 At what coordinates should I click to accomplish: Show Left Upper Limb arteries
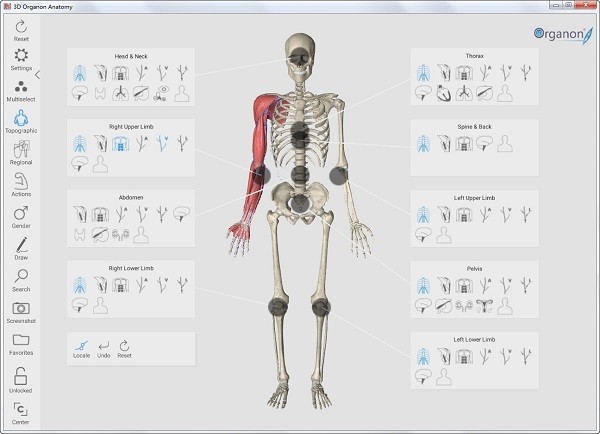(x=485, y=215)
